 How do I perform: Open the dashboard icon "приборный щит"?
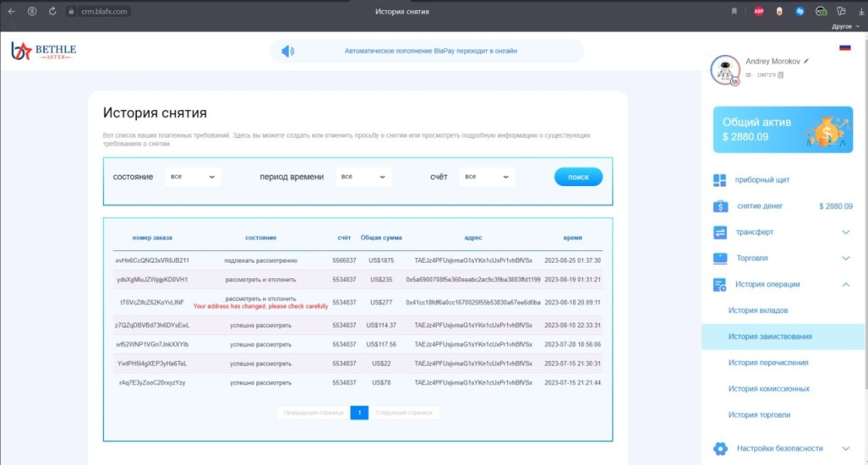point(719,180)
